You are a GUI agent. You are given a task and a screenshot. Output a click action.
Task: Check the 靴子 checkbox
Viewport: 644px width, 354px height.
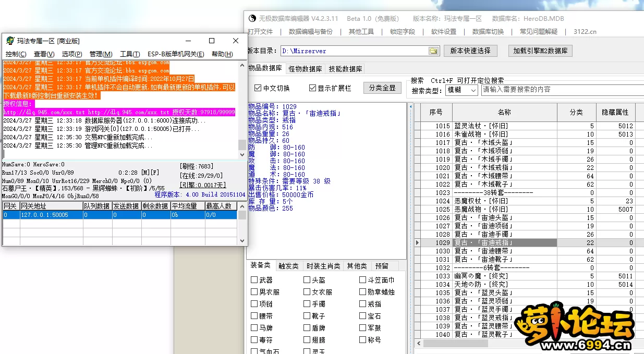point(307,316)
